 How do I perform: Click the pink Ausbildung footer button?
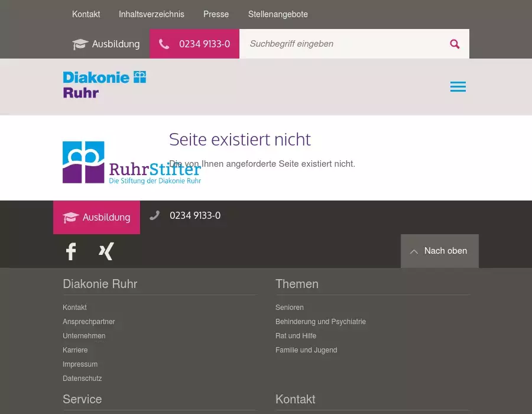point(96,217)
